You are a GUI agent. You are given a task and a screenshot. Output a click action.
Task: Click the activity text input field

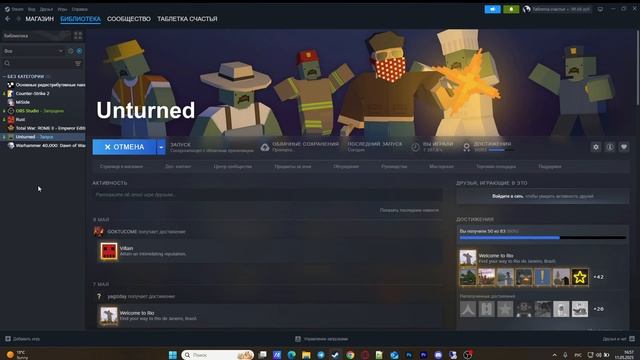[267, 195]
